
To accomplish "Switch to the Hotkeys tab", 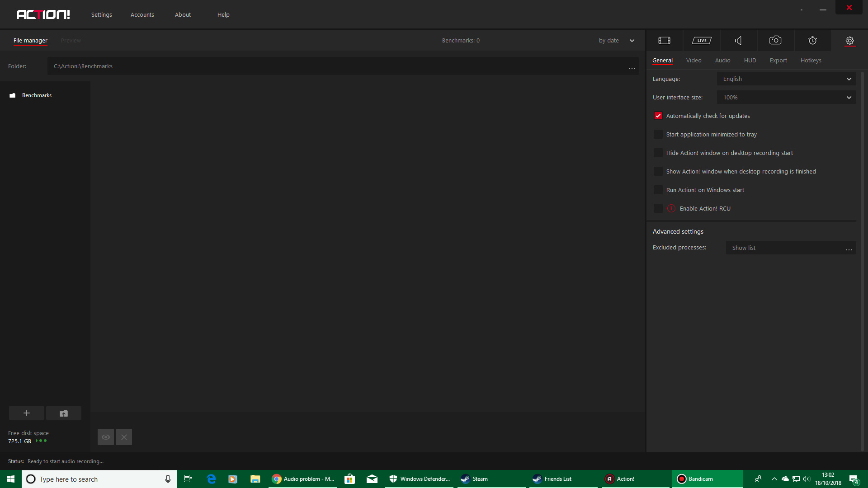I will click(811, 60).
